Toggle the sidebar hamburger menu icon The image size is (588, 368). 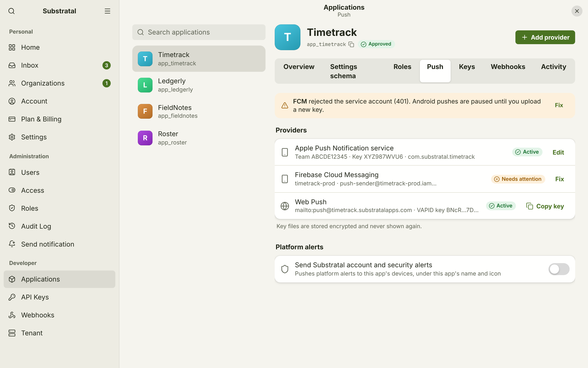pos(107,11)
